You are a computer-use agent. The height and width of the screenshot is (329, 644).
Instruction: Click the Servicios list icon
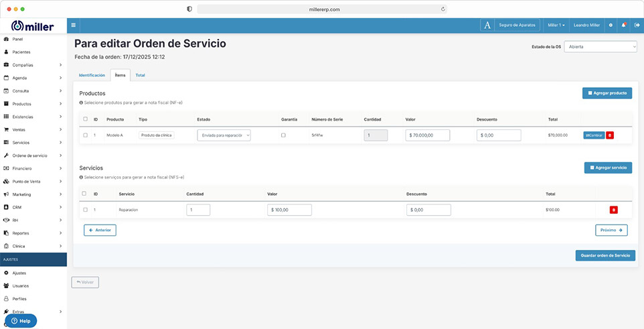click(6, 142)
